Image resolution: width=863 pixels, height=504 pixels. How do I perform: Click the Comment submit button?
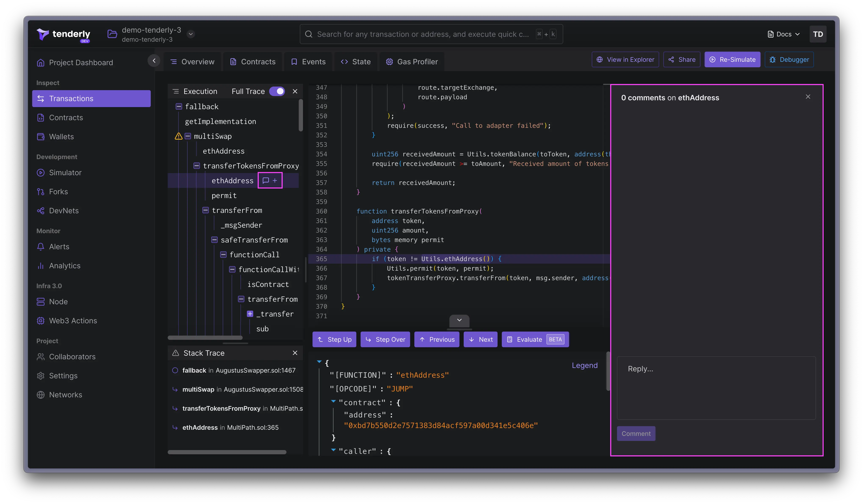point(636,434)
